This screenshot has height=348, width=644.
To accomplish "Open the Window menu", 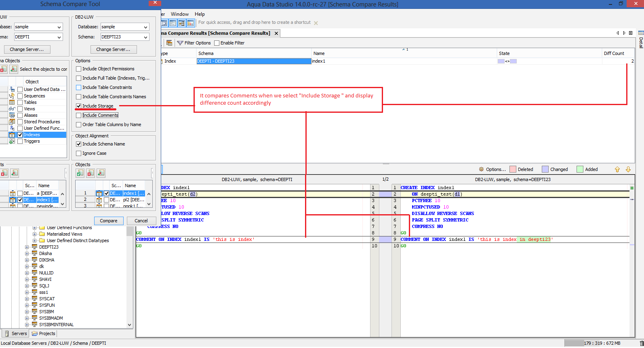I will tap(179, 14).
